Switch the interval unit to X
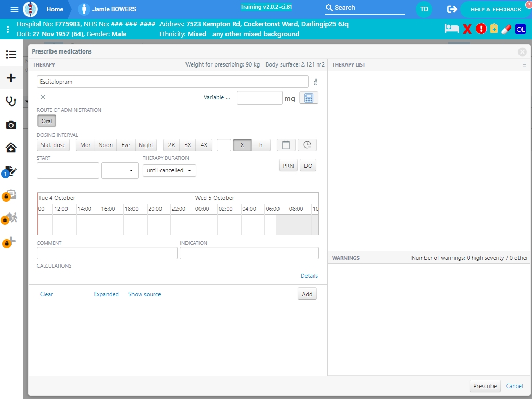Screen dimensions: 532x399 pyautogui.click(x=242, y=145)
